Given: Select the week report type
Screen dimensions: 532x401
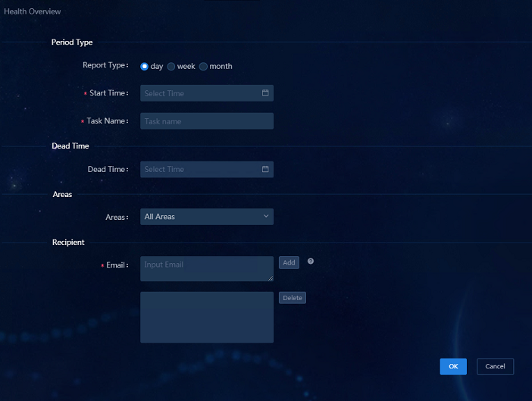Looking at the screenshot, I should [171, 67].
